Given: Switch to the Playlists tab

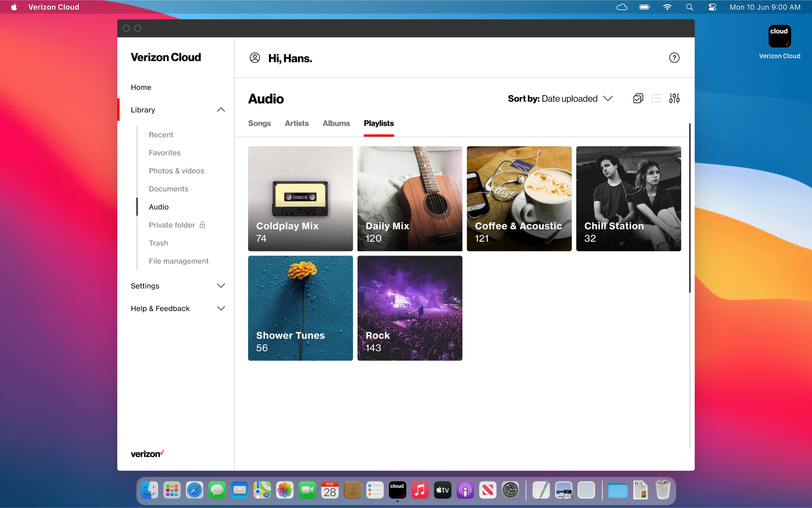Looking at the screenshot, I should click(x=379, y=123).
